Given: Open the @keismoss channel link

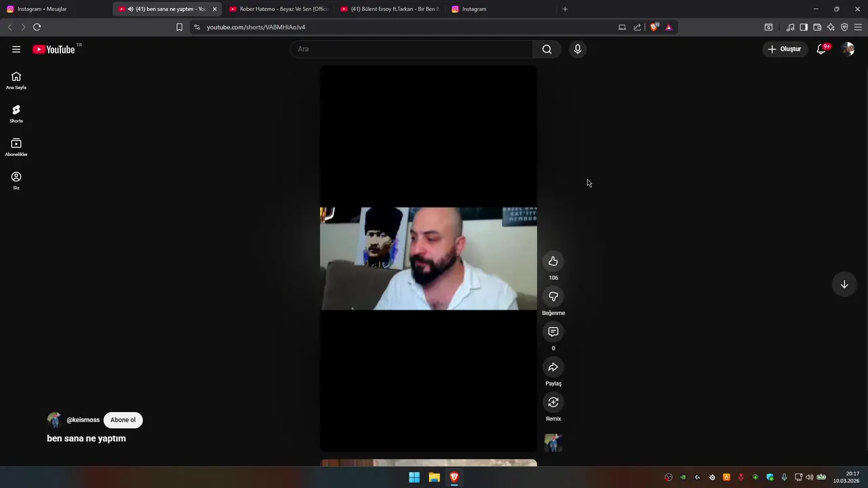Looking at the screenshot, I should tap(83, 420).
